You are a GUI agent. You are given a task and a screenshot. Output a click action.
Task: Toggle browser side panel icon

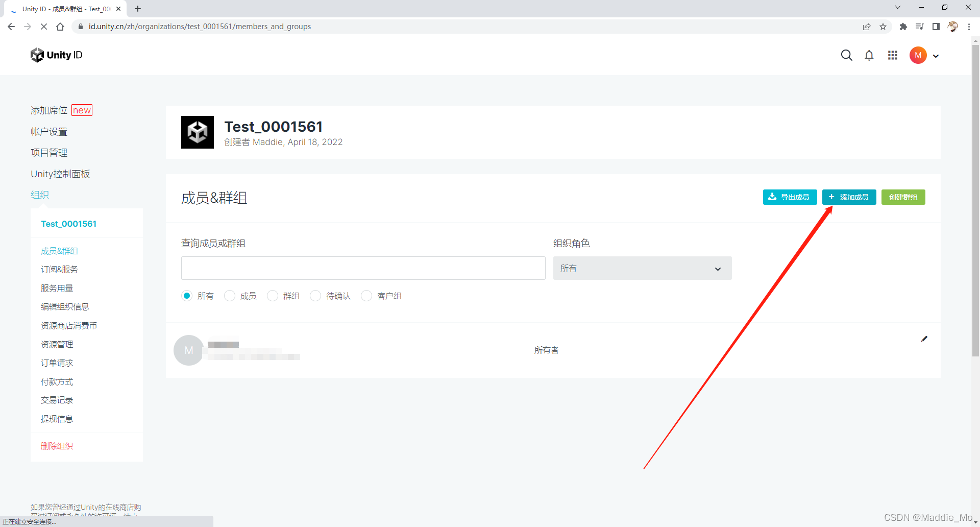point(936,27)
